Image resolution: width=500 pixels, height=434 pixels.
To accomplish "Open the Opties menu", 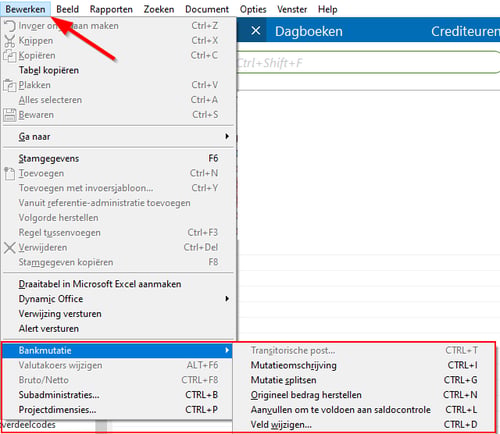I will pos(253,9).
